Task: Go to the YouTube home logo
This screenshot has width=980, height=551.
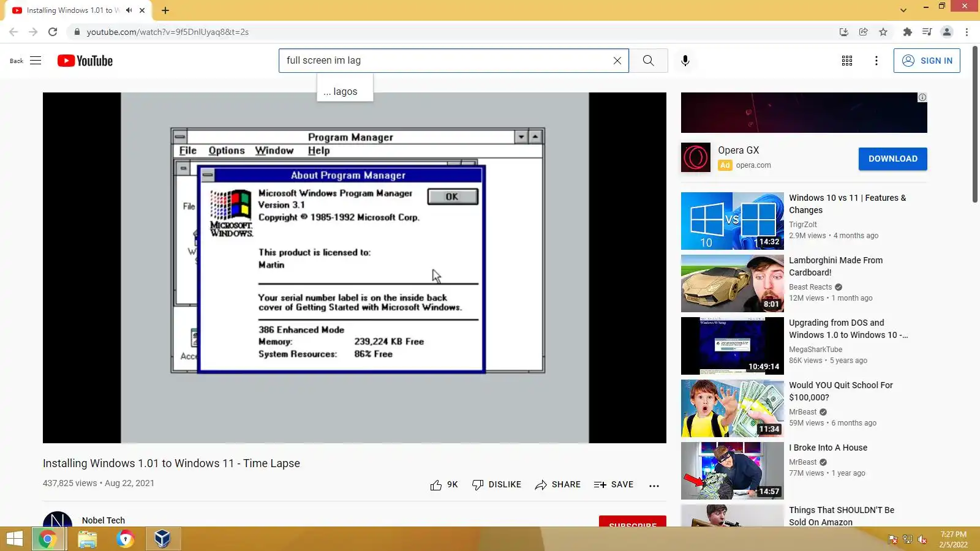Action: [x=85, y=61]
